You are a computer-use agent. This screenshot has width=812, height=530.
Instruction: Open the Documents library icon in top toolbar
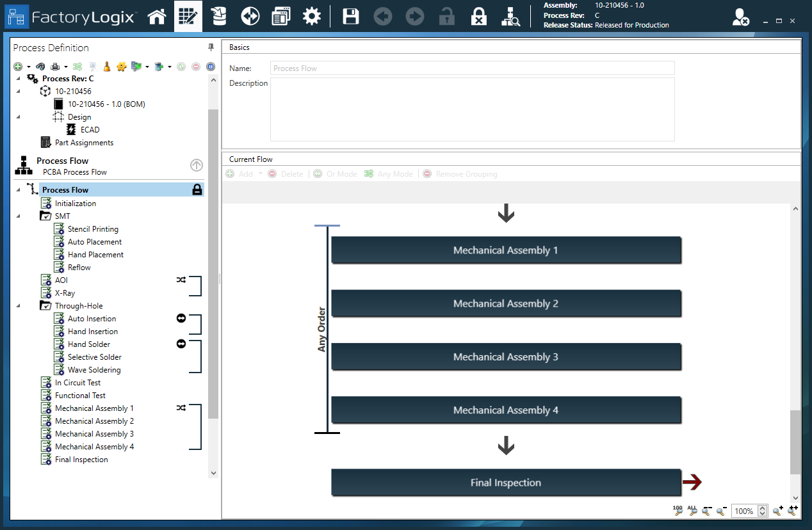click(x=280, y=16)
